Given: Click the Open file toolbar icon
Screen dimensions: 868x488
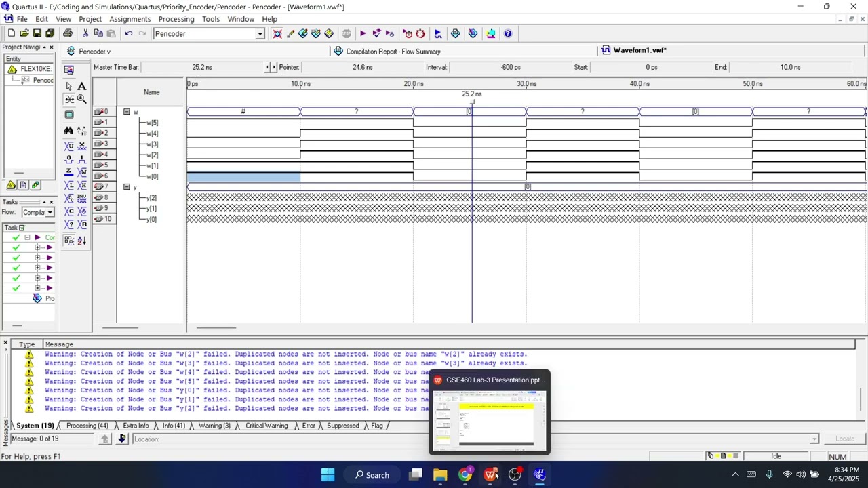Looking at the screenshot, I should coord(24,33).
